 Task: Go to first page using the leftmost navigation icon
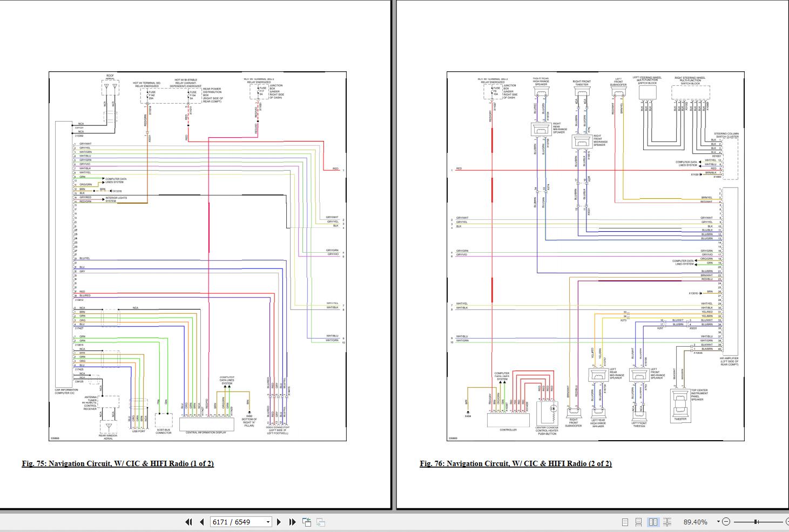(189, 522)
